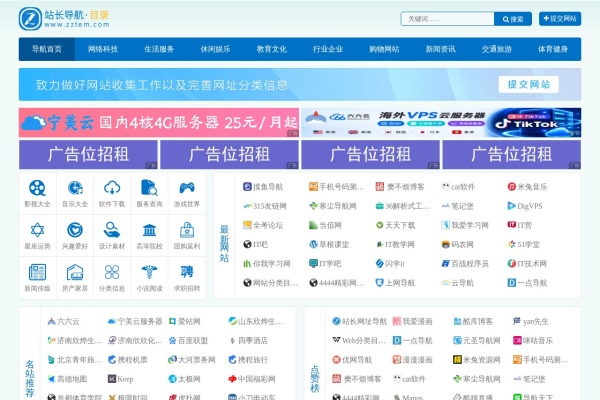600x400 pixels.
Task: Open the 教育文化 menu item
Action: point(272,49)
